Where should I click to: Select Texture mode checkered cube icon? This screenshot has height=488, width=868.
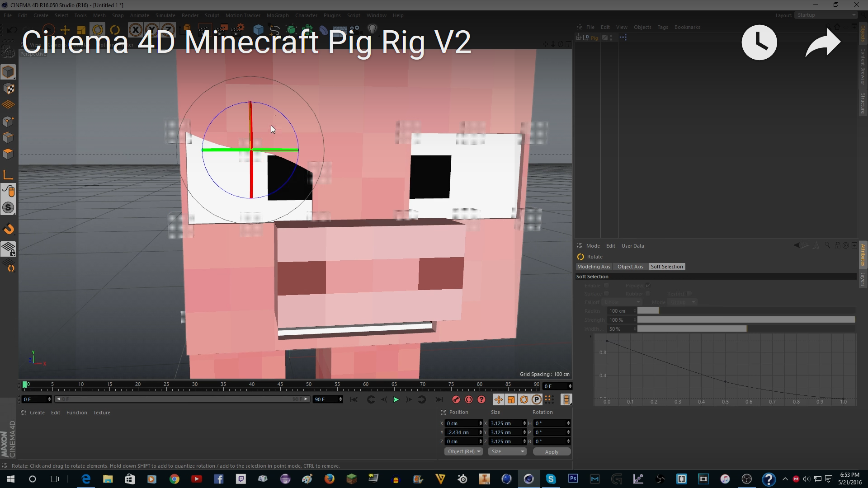click(x=8, y=89)
